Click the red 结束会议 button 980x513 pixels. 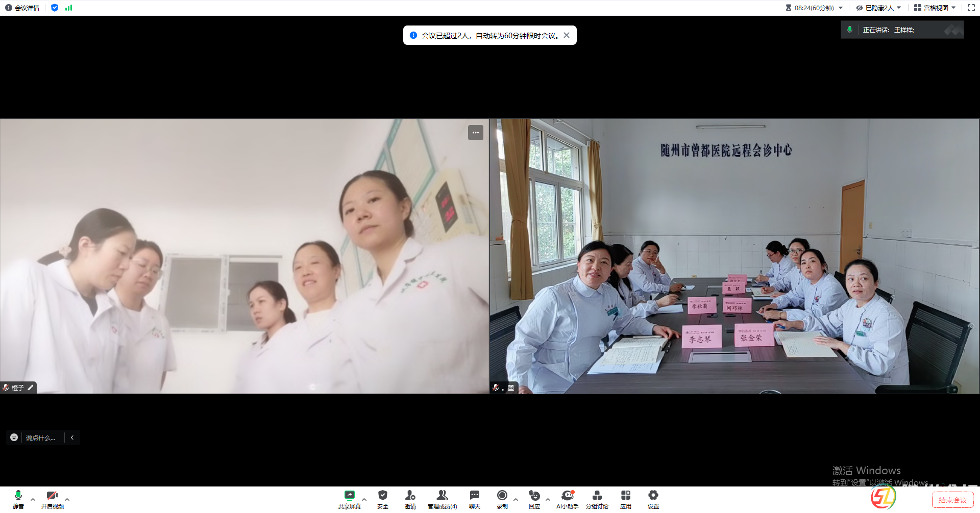pos(952,500)
